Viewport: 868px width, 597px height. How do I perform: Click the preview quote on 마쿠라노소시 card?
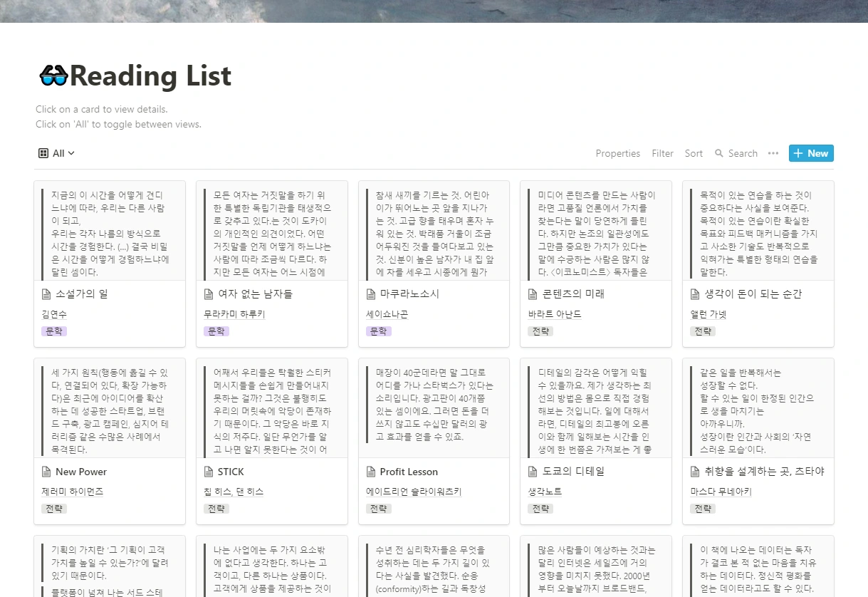coord(434,234)
